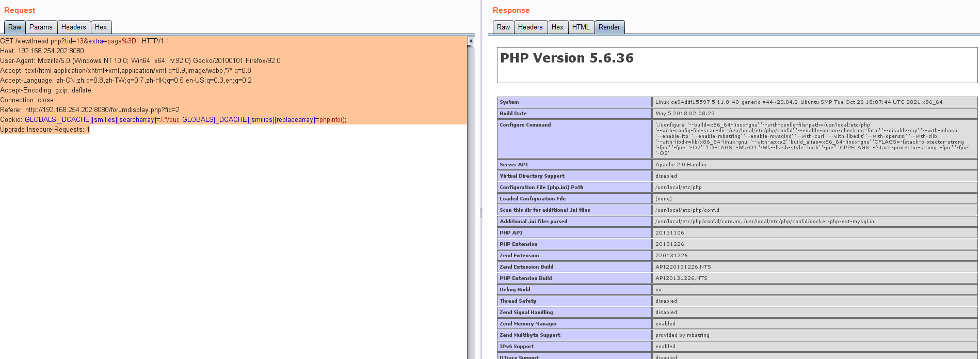
Task: Click the Host header line
Action: click(42, 51)
